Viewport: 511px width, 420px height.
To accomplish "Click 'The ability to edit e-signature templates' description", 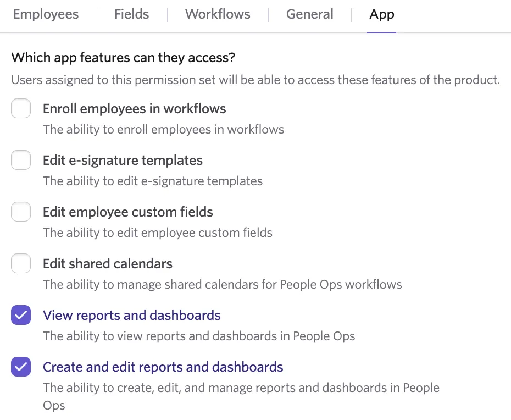I will pos(153,181).
